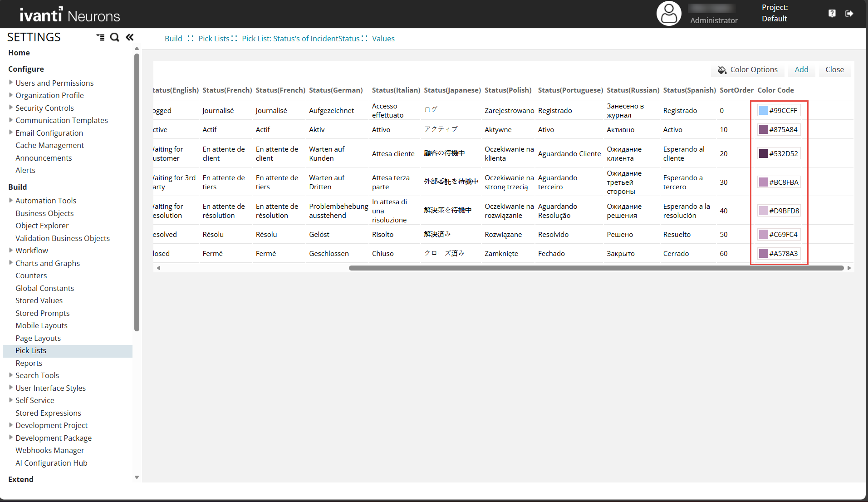Open Color Options with paint bucket
This screenshot has width=868, height=502.
pos(747,69)
